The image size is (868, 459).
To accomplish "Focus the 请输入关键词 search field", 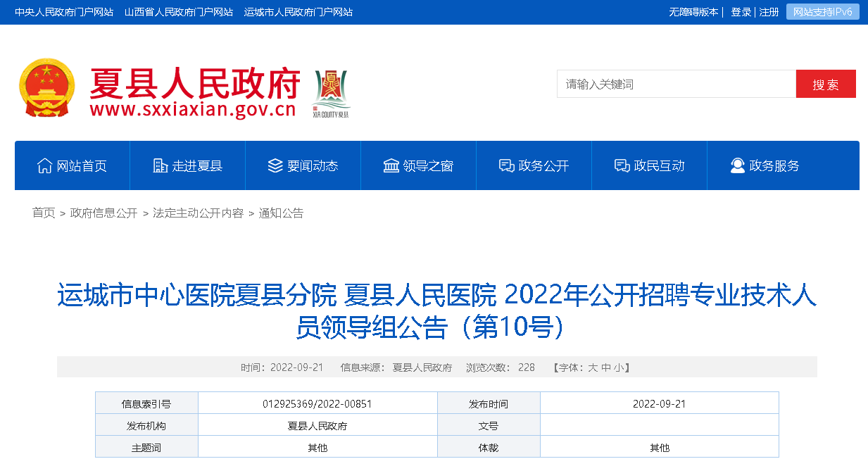I will point(677,84).
